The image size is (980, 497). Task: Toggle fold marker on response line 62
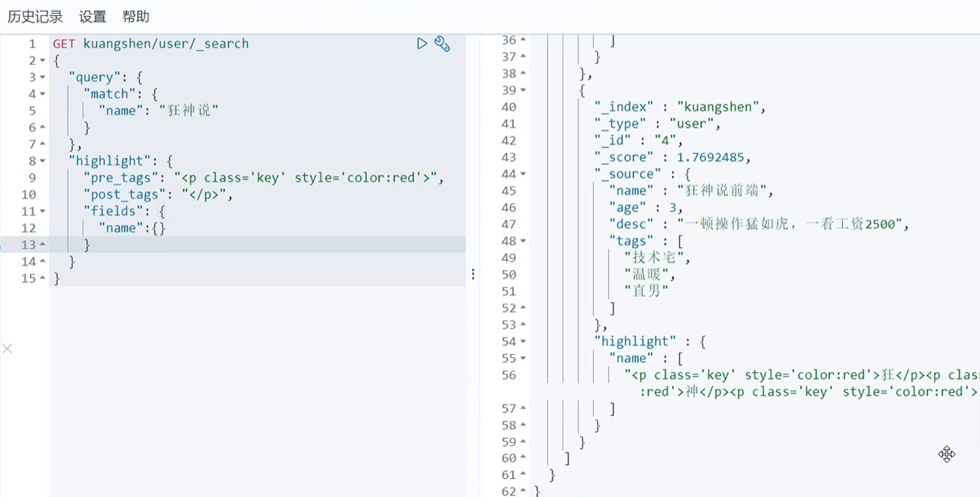[523, 492]
